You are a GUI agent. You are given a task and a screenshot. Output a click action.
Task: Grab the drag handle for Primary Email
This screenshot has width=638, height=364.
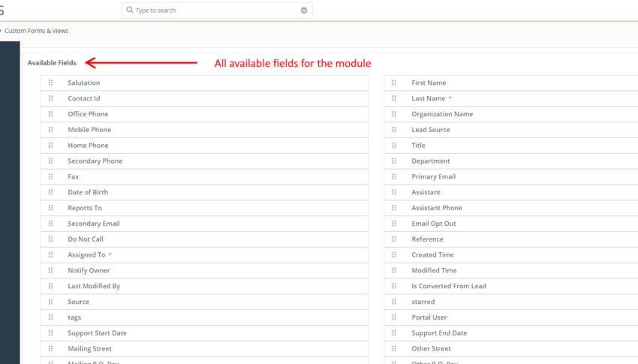point(394,176)
